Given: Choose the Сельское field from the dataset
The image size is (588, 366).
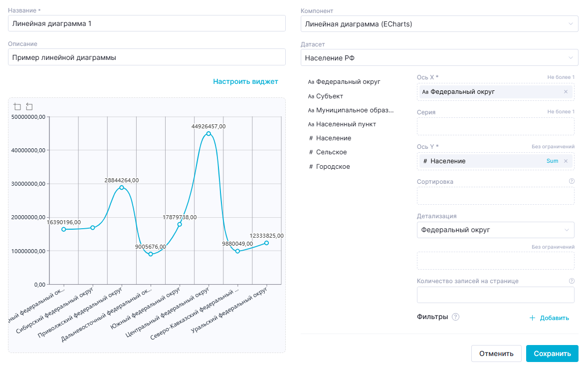Looking at the screenshot, I should tap(331, 152).
